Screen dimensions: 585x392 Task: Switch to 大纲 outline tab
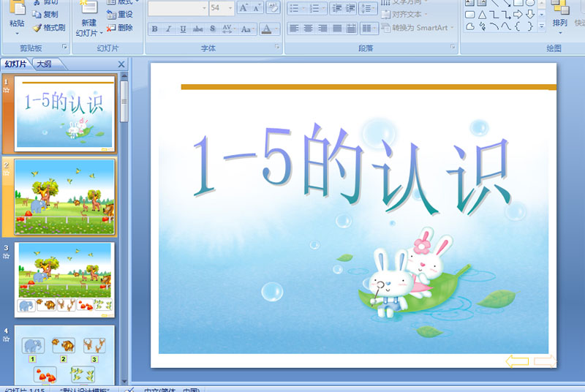pos(45,64)
